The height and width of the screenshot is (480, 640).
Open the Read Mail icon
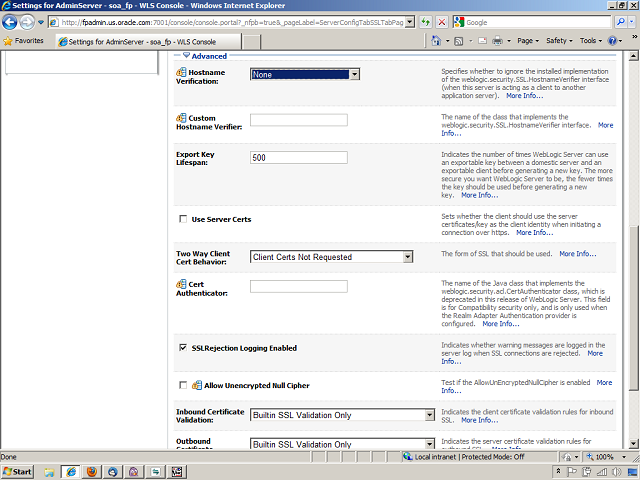click(x=482, y=41)
